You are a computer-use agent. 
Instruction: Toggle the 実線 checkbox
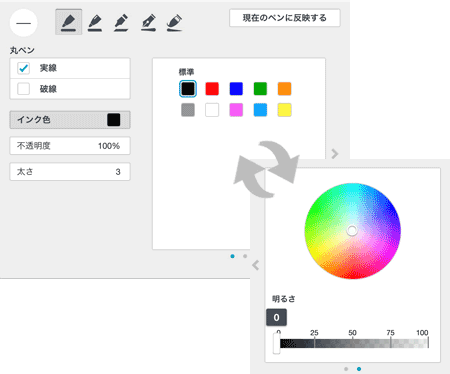(23, 68)
